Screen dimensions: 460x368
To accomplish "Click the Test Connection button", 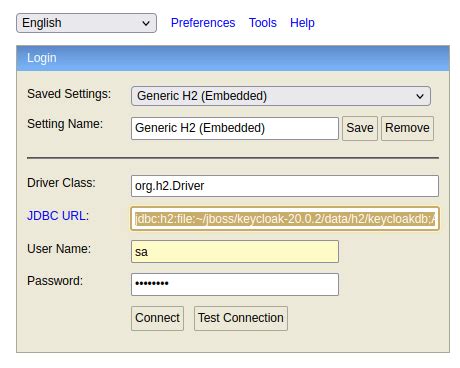I will click(x=241, y=318).
